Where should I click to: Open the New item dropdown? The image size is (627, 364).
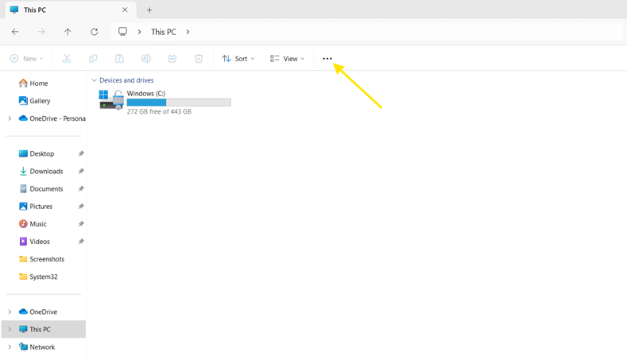(26, 59)
